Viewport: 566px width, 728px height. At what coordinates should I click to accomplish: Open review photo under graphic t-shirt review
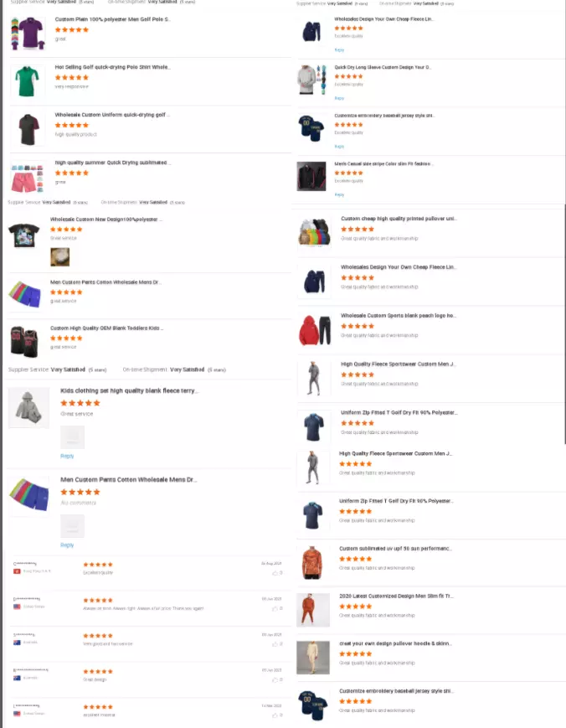click(x=59, y=256)
